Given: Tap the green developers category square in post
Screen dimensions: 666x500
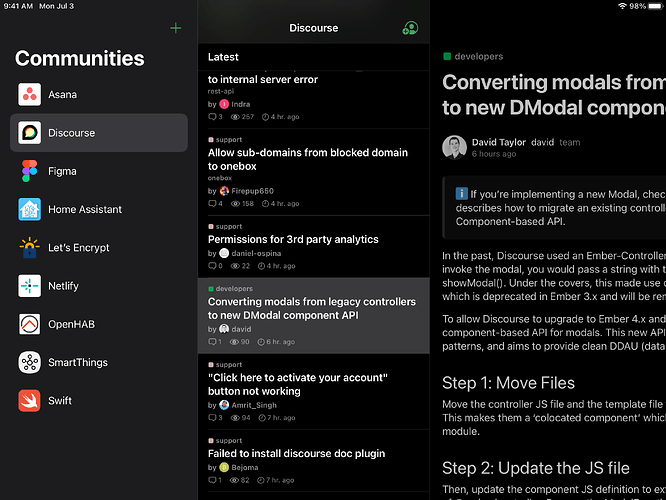Looking at the screenshot, I should [447, 56].
